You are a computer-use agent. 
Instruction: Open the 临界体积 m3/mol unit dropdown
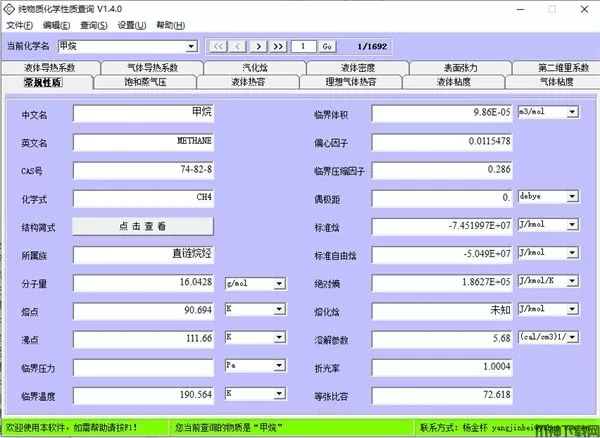[572, 112]
